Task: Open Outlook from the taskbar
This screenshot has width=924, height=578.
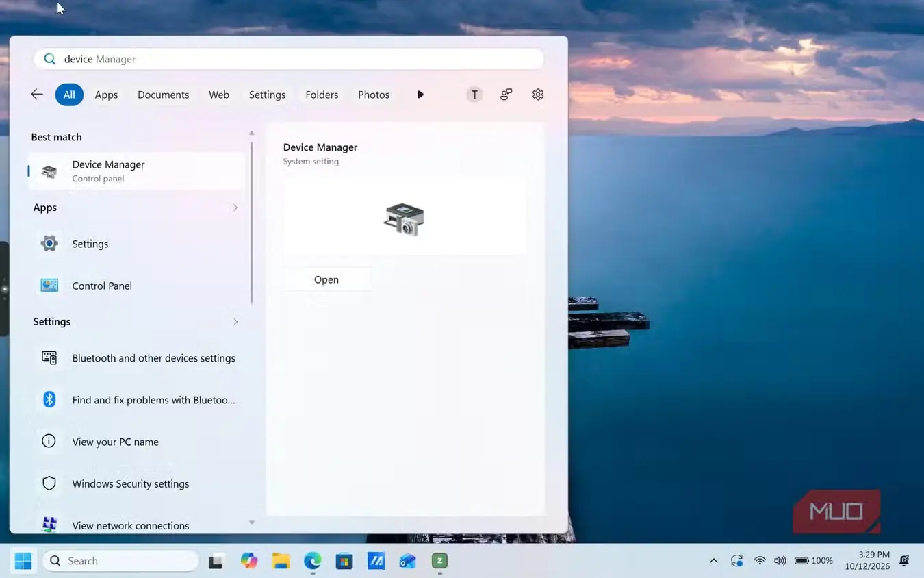Action: click(408, 561)
